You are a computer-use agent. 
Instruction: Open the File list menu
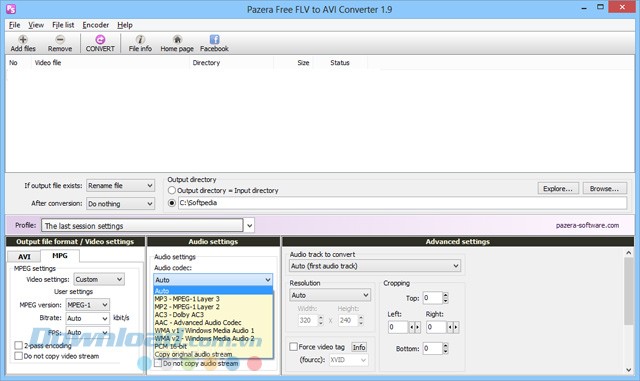point(63,25)
